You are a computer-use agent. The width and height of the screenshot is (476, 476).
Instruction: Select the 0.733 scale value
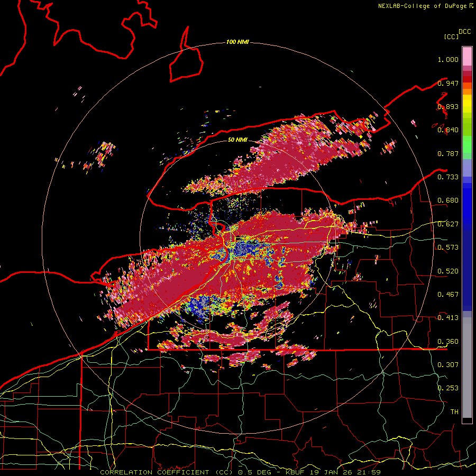(448, 177)
